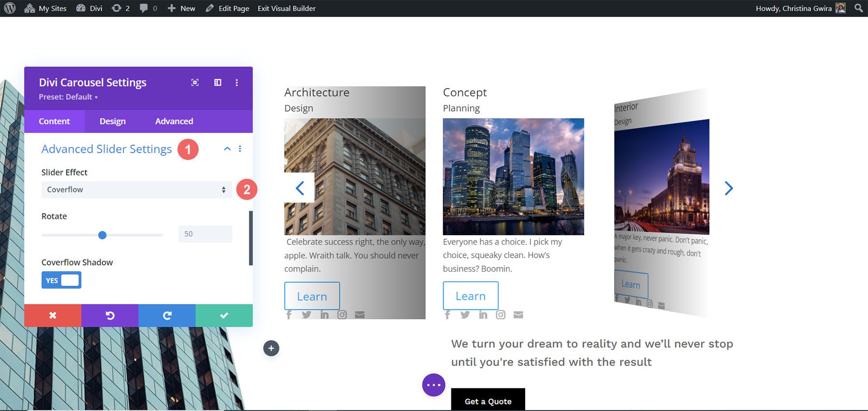Go to the previous carousel slide
This screenshot has height=411, width=868.
(x=299, y=188)
